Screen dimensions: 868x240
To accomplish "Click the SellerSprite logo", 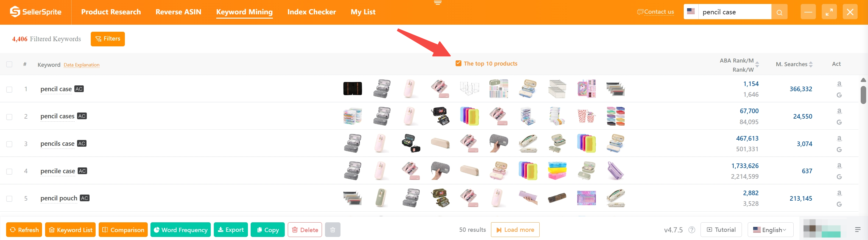I will 35,12.
